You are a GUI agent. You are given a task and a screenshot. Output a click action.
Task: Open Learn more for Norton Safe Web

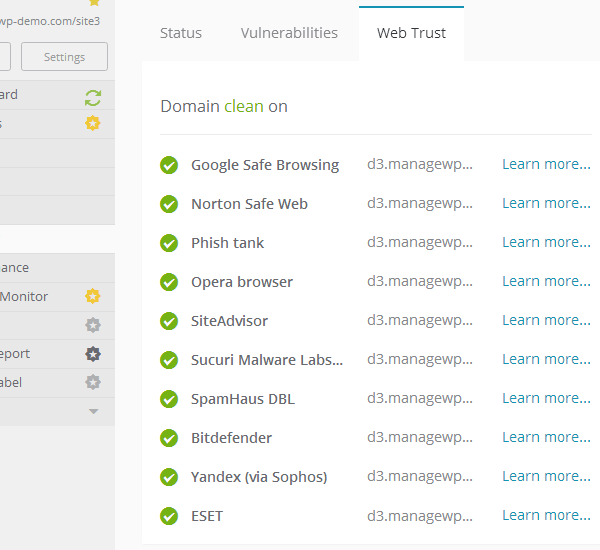coord(546,203)
